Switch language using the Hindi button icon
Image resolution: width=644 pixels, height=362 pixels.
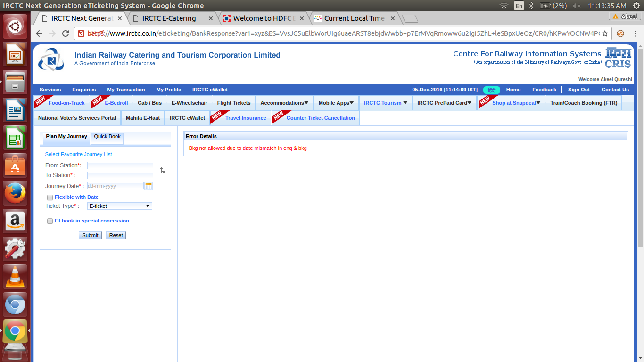(491, 90)
